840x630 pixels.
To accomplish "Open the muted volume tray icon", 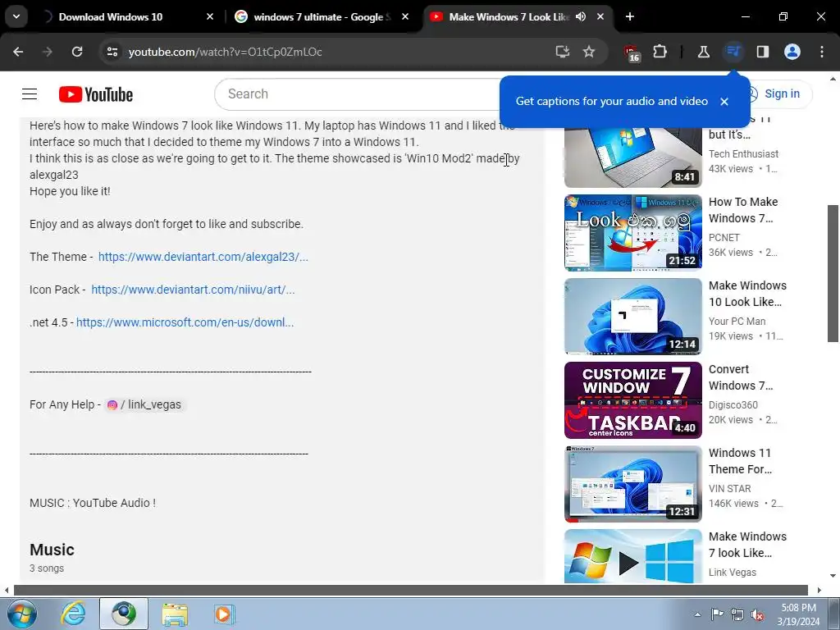I will [x=757, y=614].
